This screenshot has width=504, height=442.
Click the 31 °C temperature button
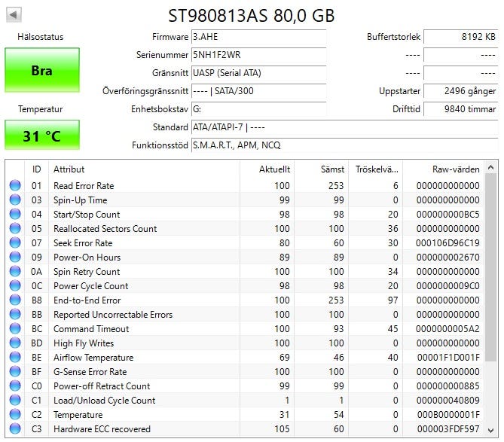coord(41,136)
